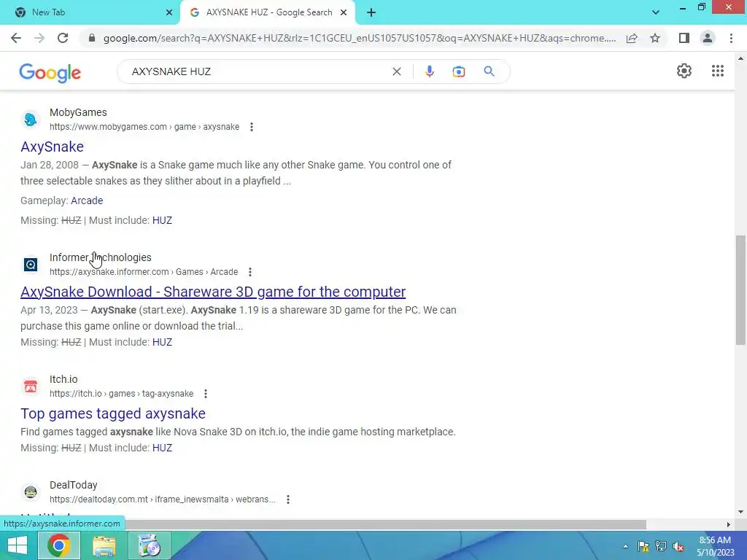Open more options for MobyGames result
This screenshot has height=560, width=747.
pyautogui.click(x=252, y=127)
